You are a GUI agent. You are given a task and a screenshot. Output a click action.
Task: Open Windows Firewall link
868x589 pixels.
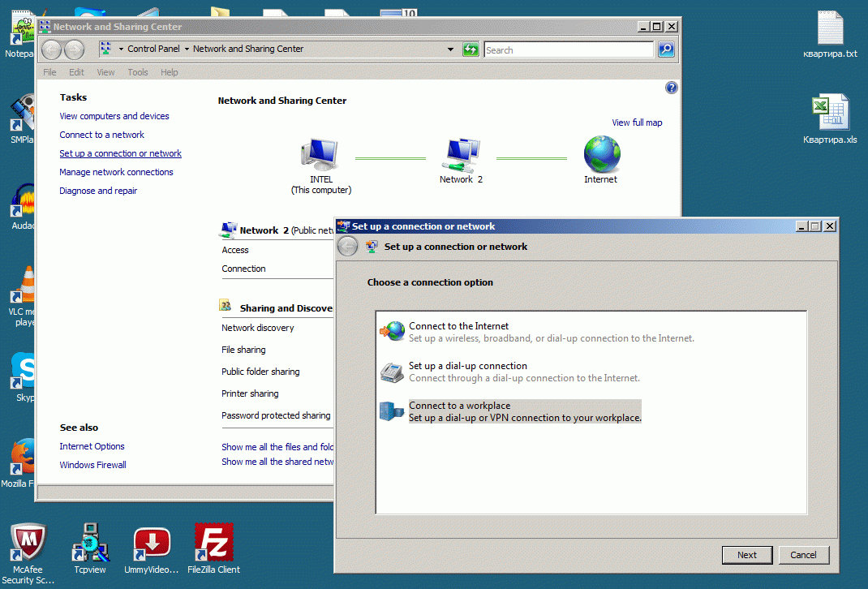(x=93, y=465)
